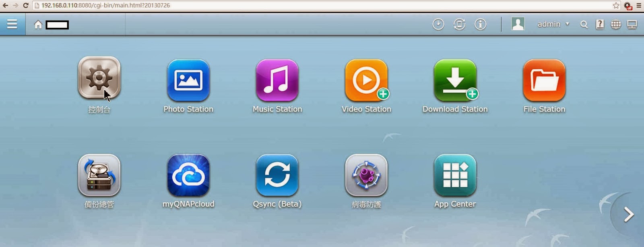Launch Qsync (Beta) app
This screenshot has width=644, height=247.
click(277, 175)
